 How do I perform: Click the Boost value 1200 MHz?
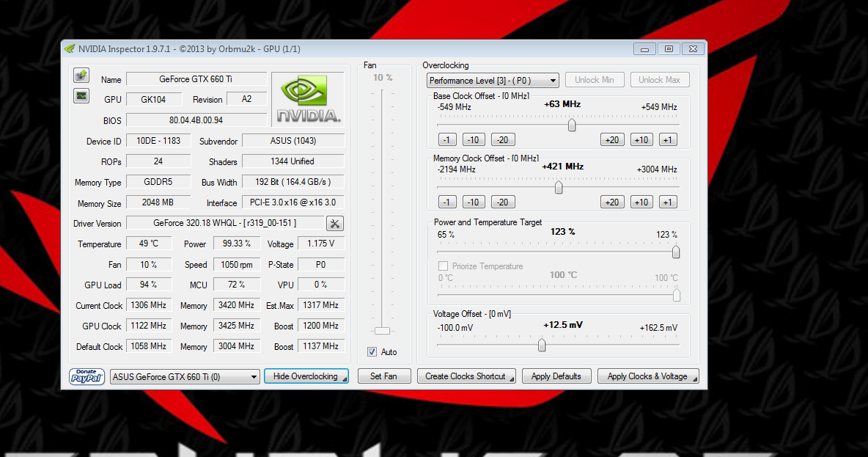[321, 326]
